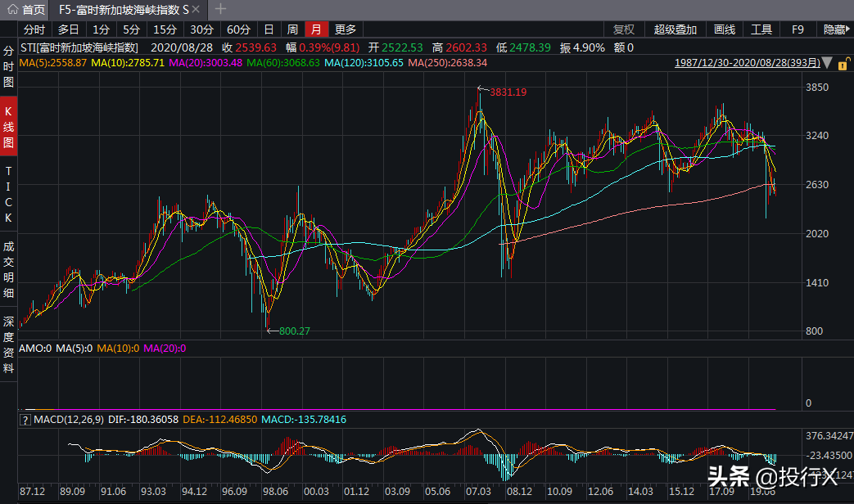Add a new tab with plus icon
This screenshot has height=504, width=854.
click(220, 9)
